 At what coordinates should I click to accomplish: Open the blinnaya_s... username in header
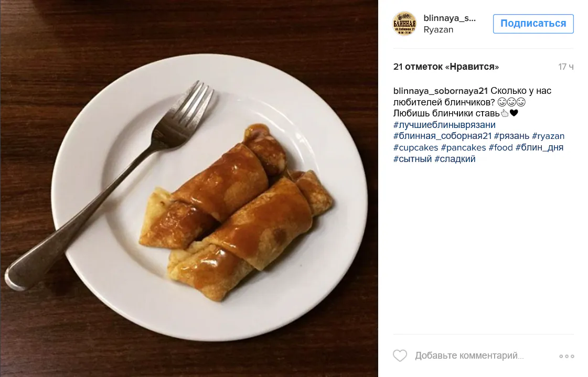click(x=449, y=18)
